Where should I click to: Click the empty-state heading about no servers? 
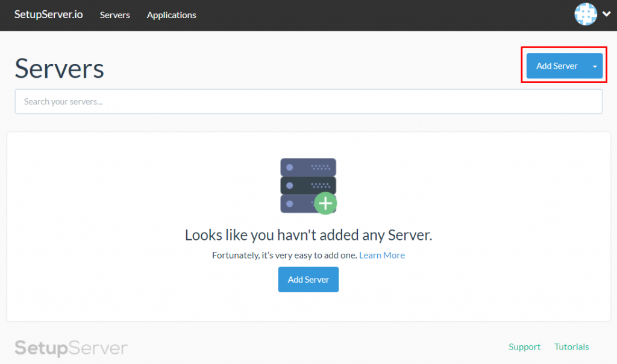[x=308, y=235]
